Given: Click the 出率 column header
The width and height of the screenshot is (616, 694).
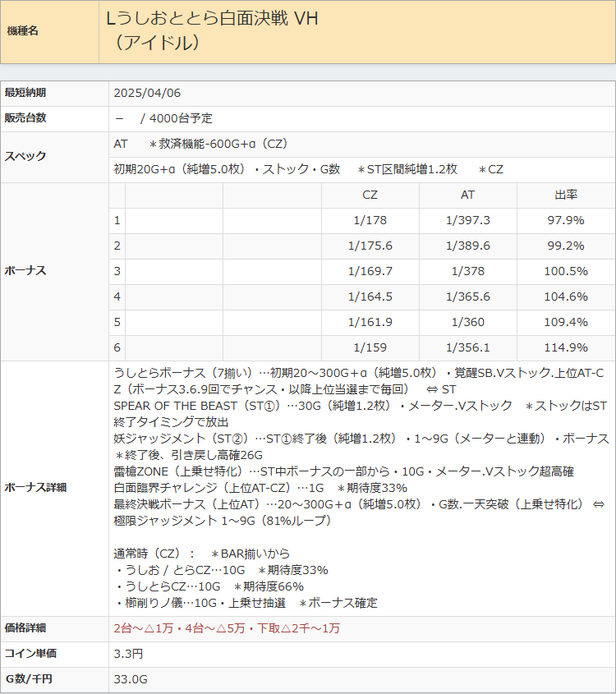Looking at the screenshot, I should click(x=566, y=195).
